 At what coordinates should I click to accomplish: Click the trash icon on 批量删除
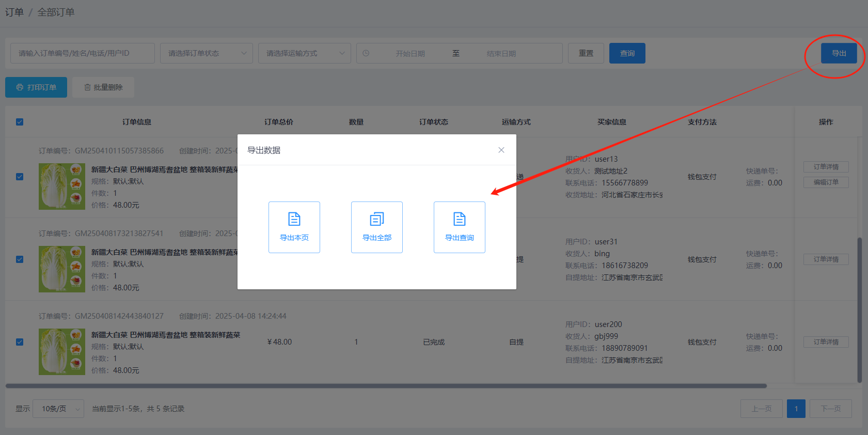coord(87,87)
